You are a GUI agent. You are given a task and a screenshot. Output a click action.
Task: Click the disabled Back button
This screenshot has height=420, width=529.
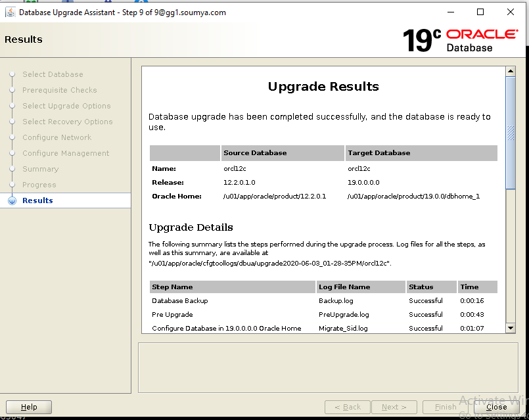click(348, 407)
